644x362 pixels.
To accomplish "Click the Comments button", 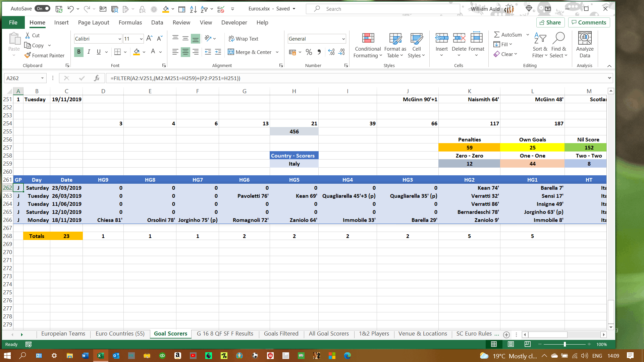I will 589,22.
